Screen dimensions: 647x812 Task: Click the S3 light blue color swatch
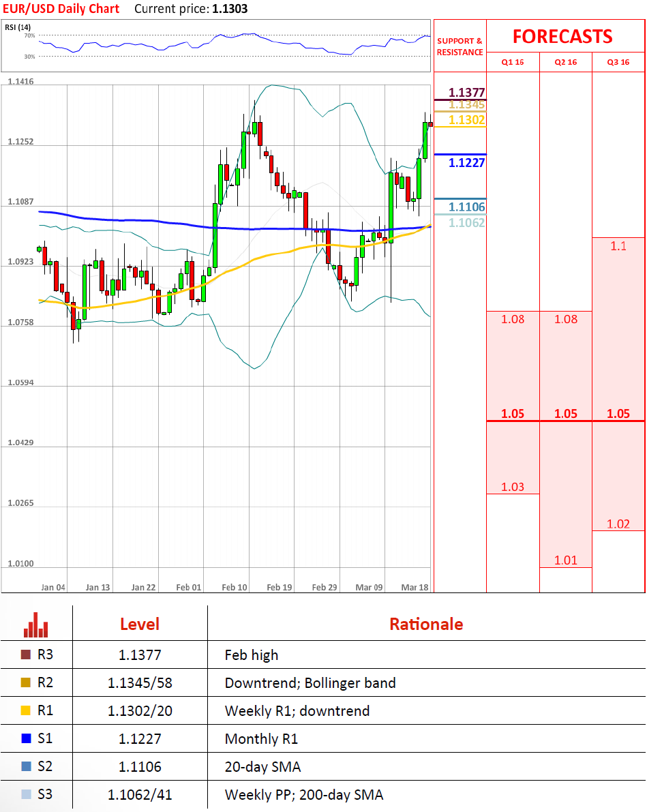point(26,794)
